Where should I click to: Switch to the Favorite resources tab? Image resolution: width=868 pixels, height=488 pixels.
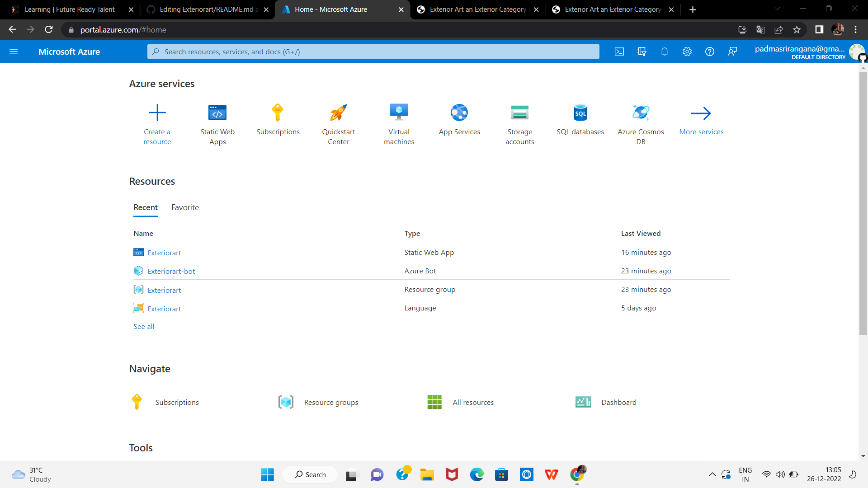[x=185, y=207]
